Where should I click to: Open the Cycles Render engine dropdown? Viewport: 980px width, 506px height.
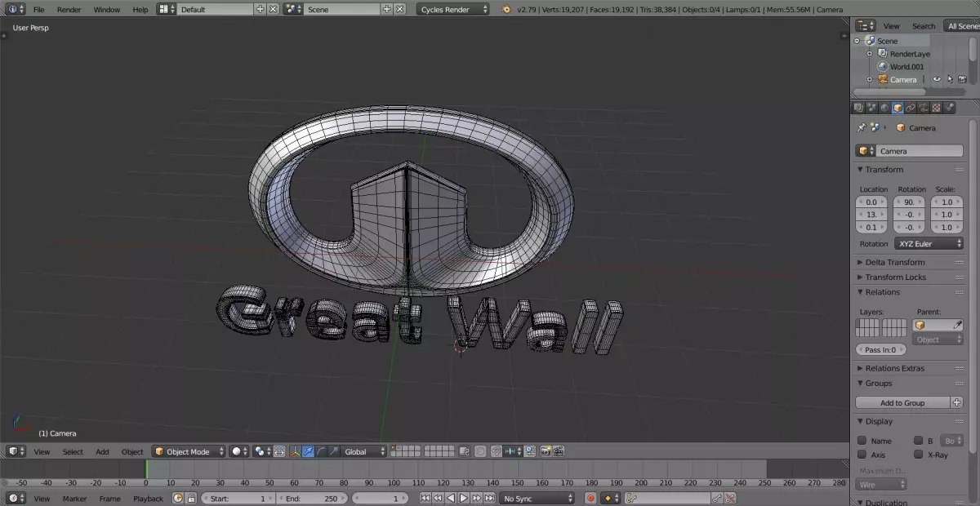pos(453,9)
